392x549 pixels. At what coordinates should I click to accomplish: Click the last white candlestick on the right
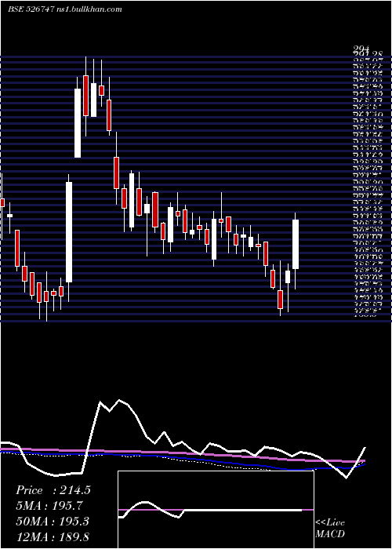click(x=296, y=245)
